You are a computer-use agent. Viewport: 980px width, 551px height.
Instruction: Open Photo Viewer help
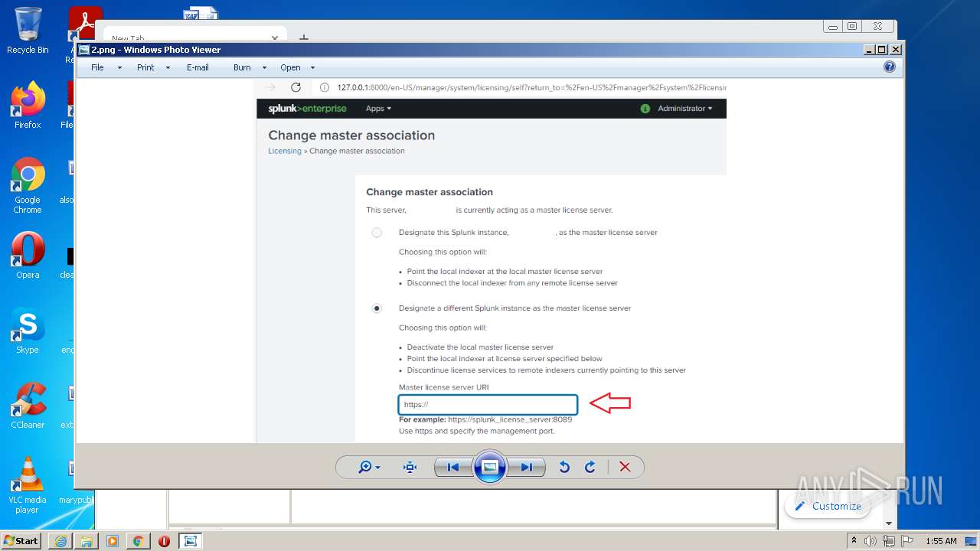tap(890, 67)
